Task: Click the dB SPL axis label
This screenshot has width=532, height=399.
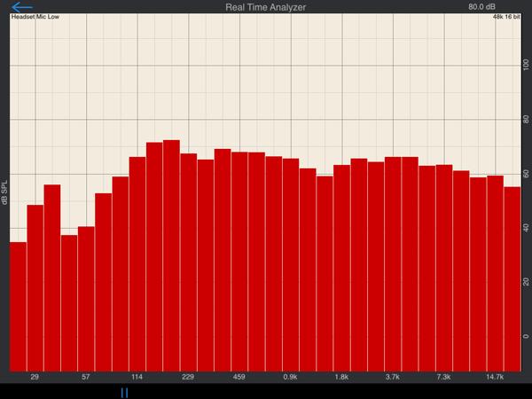Action: click(4, 192)
